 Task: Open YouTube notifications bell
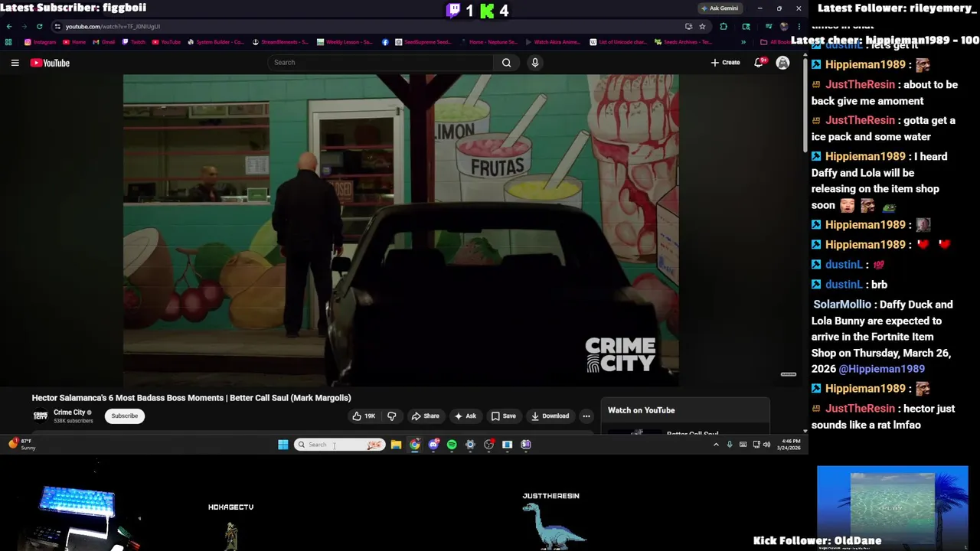(x=759, y=63)
